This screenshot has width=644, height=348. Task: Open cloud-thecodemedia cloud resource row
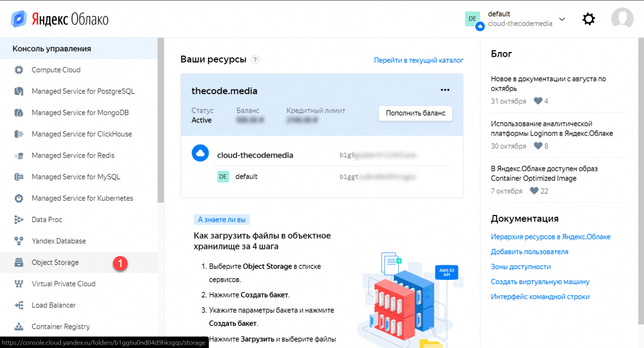point(255,155)
